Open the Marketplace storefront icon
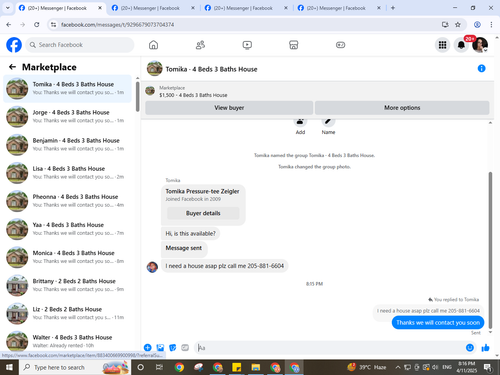 click(x=294, y=45)
